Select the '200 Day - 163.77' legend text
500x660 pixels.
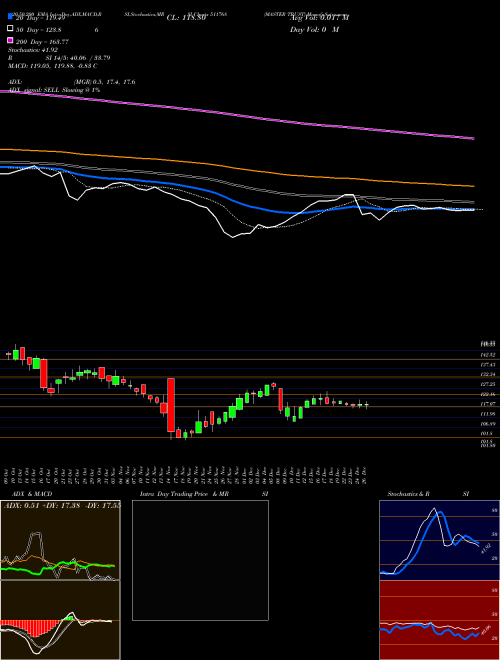pyautogui.click(x=42, y=42)
